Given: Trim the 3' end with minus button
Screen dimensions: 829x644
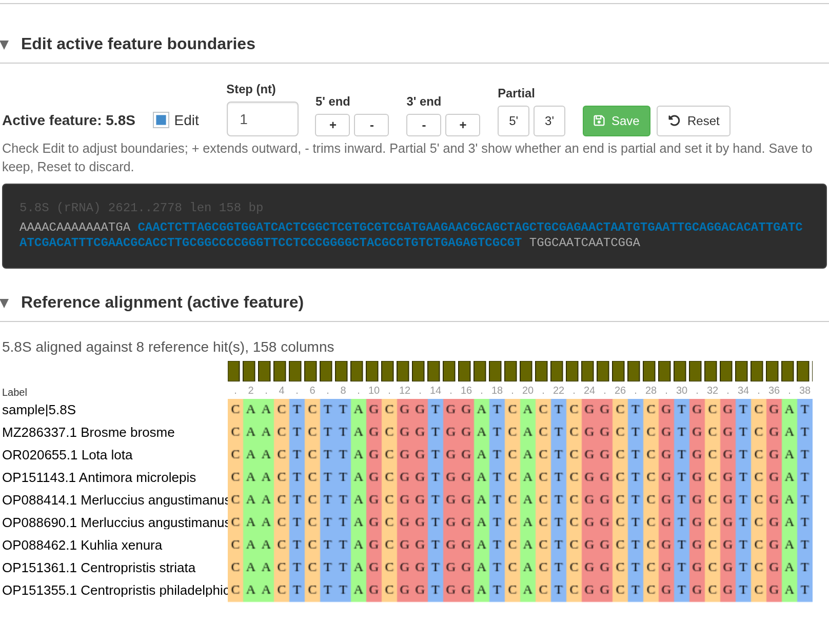Looking at the screenshot, I should [x=424, y=125].
